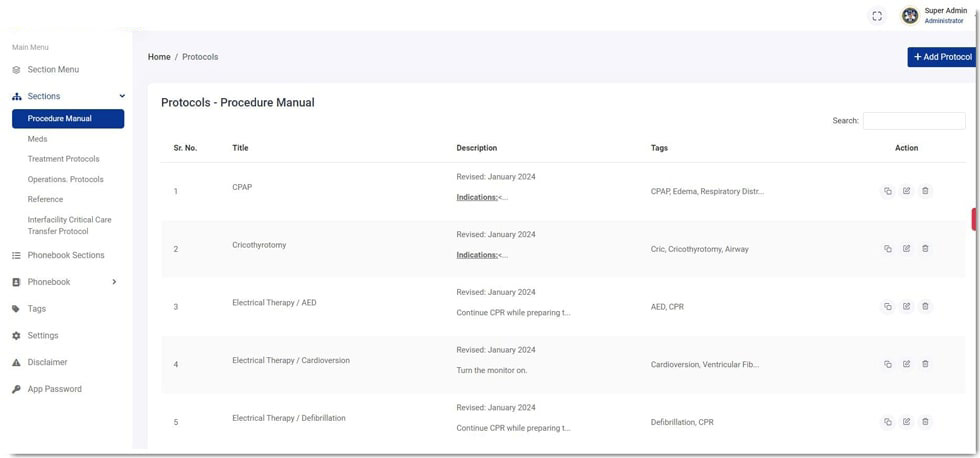
Task: Open the Meds section
Action: 38,139
